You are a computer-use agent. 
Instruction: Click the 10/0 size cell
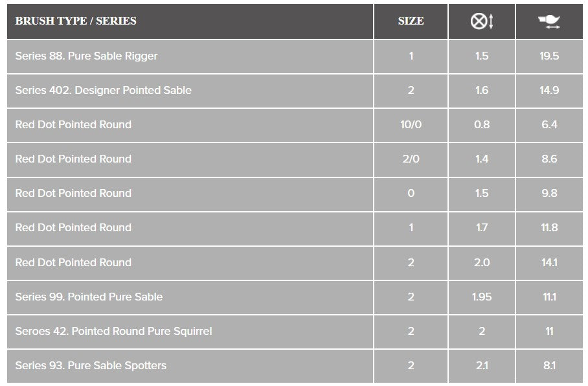[x=411, y=124]
